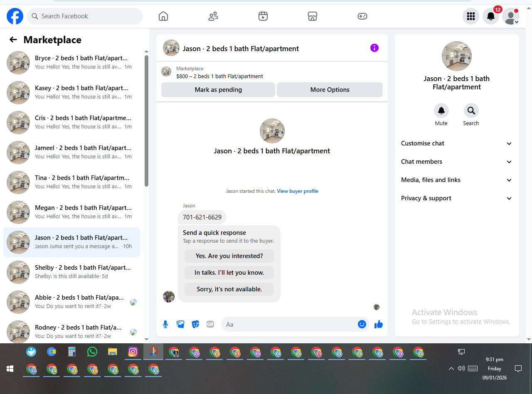Open Bryce conversation in list
Screen dimensions: 532x394
click(71, 63)
